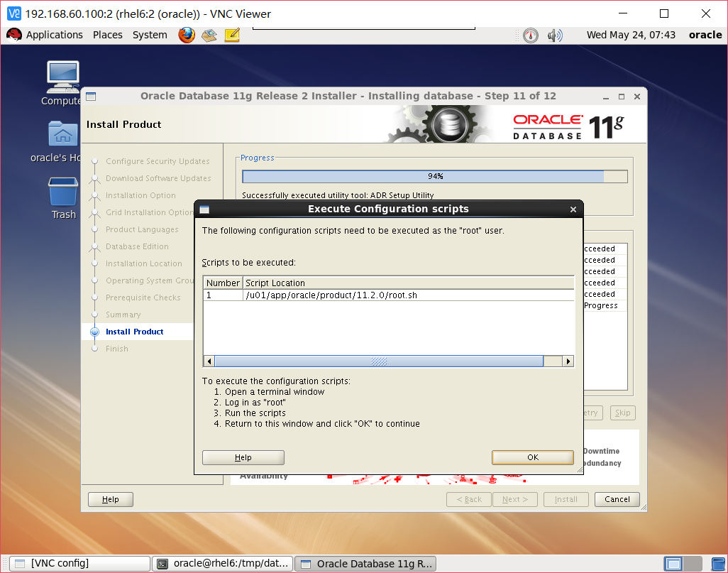Click the right arrow of the horizontal scrollbar
This screenshot has width=728, height=573.
568,361
